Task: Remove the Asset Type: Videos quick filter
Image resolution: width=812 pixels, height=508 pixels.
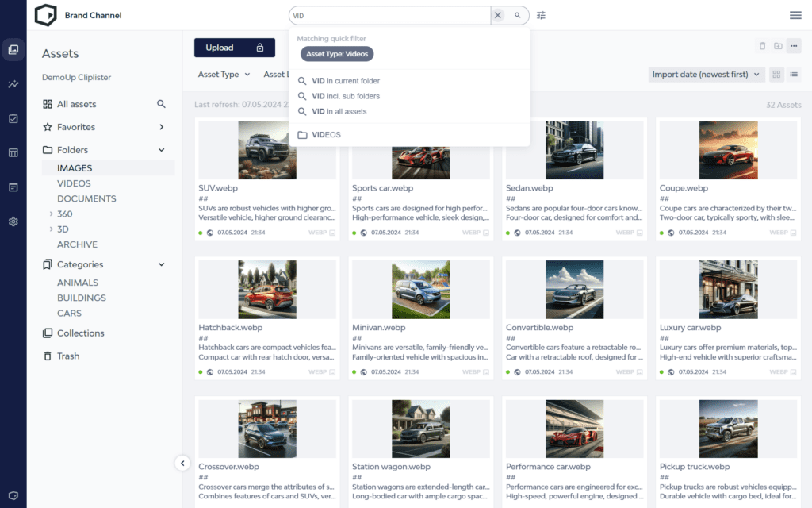Action: coord(338,54)
